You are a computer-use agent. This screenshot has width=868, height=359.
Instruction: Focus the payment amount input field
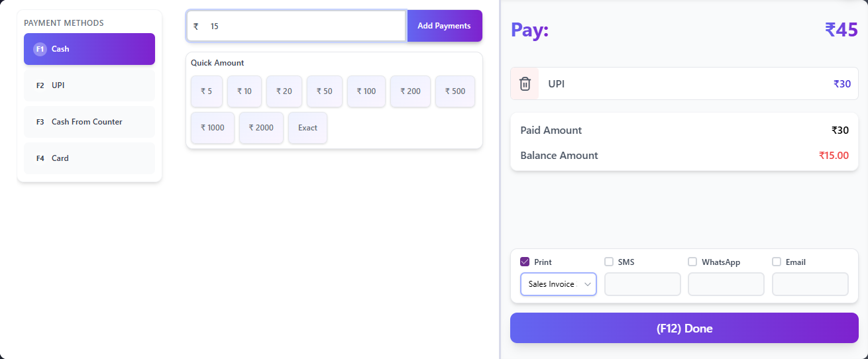tap(305, 26)
